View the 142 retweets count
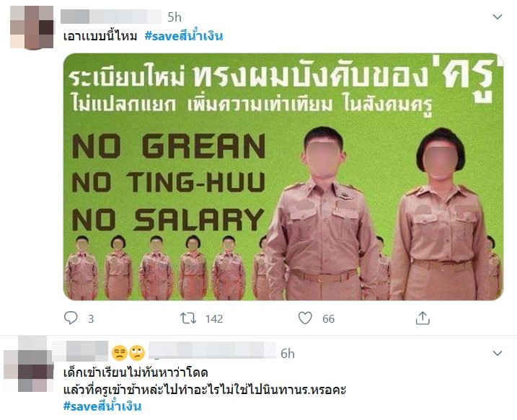 214,319
